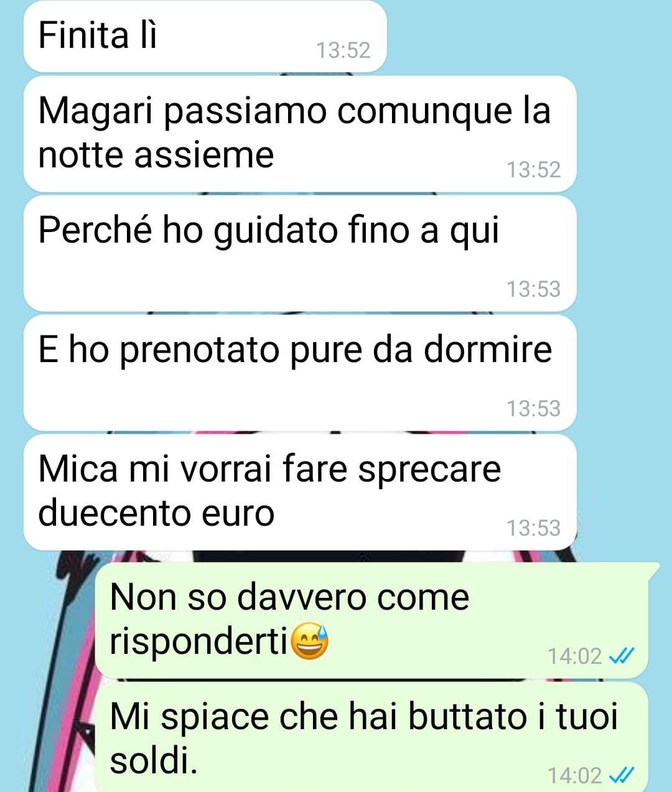
Task: Click blue double-check on 'Non so davvero' message
Action: pyautogui.click(x=621, y=656)
